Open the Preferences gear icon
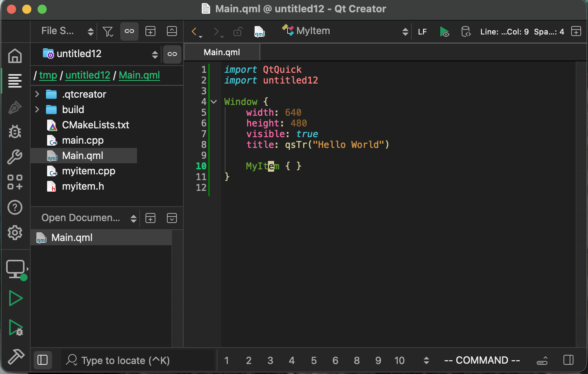 tap(15, 233)
